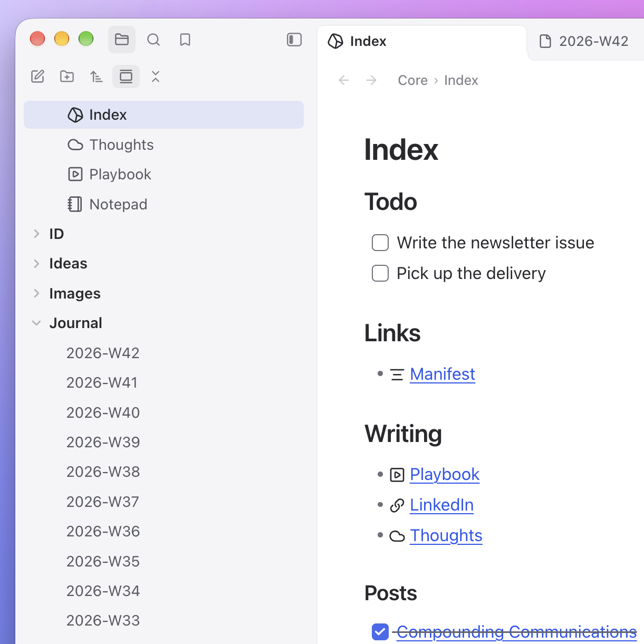Open the bookmarks icon
The height and width of the screenshot is (644, 644).
185,40
